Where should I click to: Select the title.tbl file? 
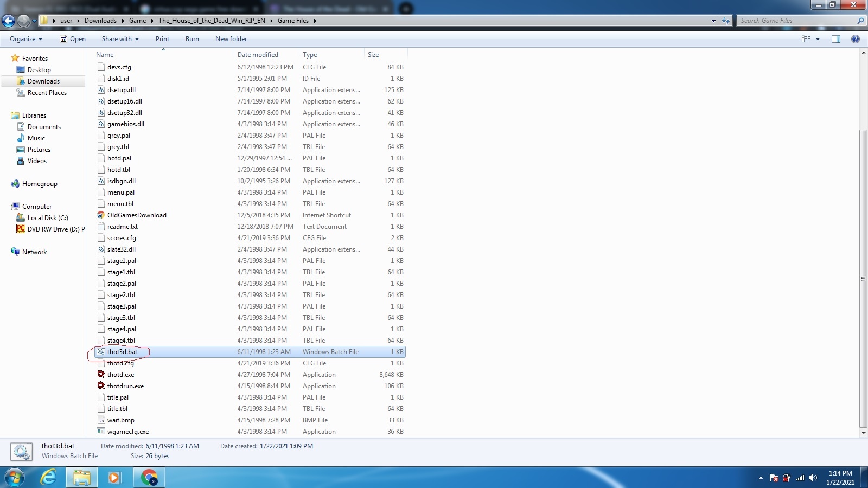click(x=117, y=408)
